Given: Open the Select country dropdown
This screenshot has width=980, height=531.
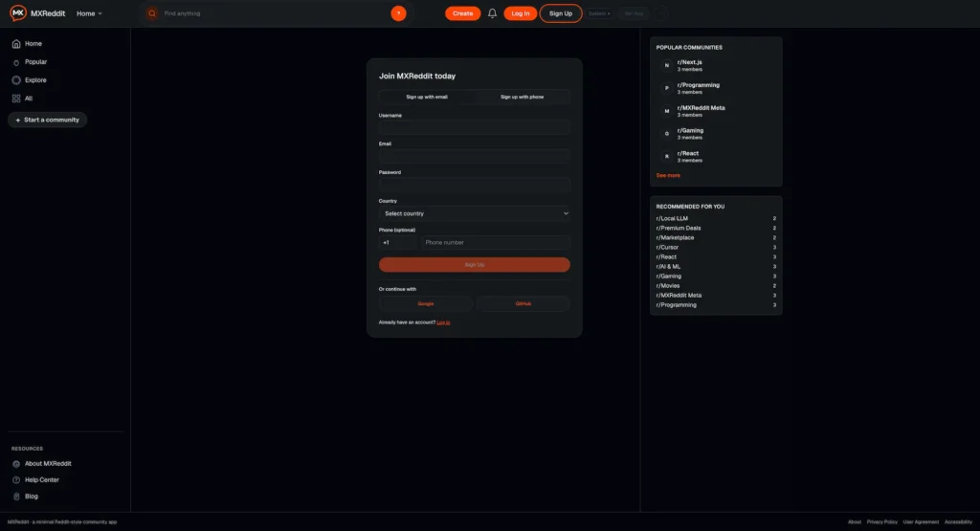Looking at the screenshot, I should click(475, 213).
